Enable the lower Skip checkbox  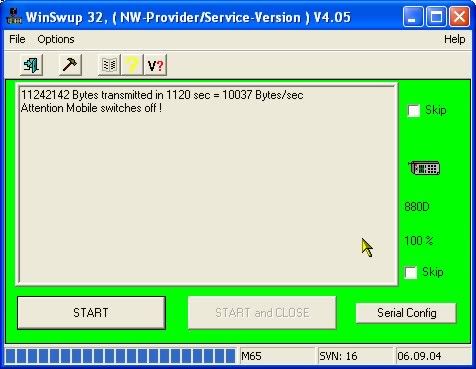pyautogui.click(x=411, y=272)
